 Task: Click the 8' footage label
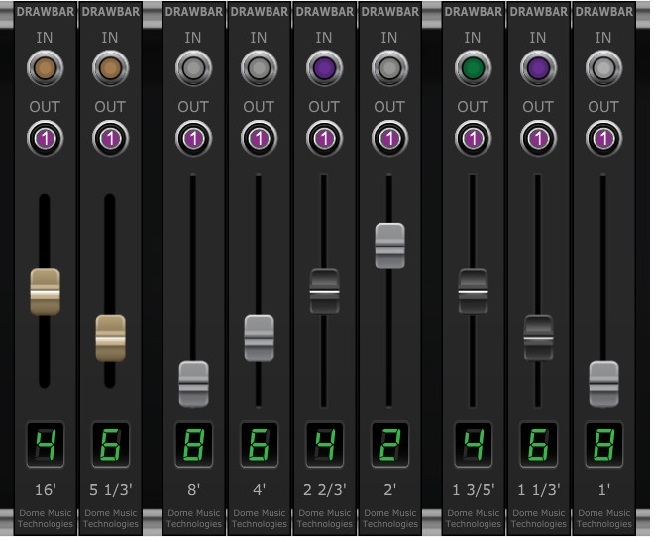click(193, 489)
